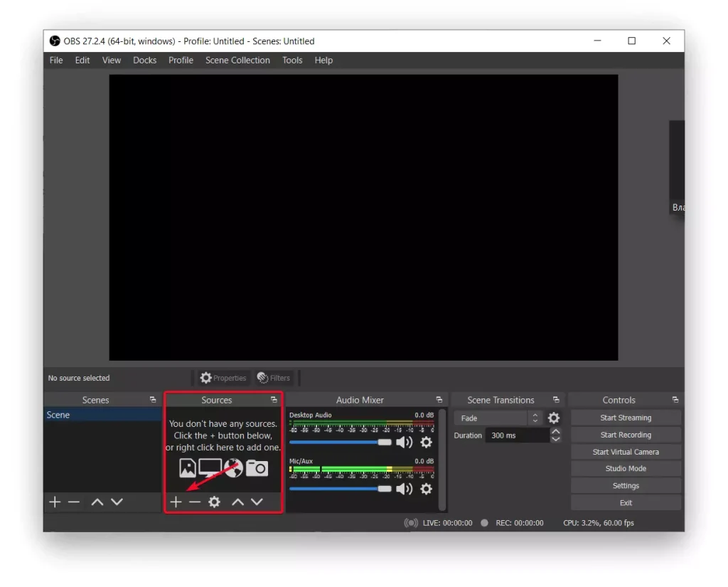
Task: Open source properties gear in Sources panel
Action: [214, 502]
